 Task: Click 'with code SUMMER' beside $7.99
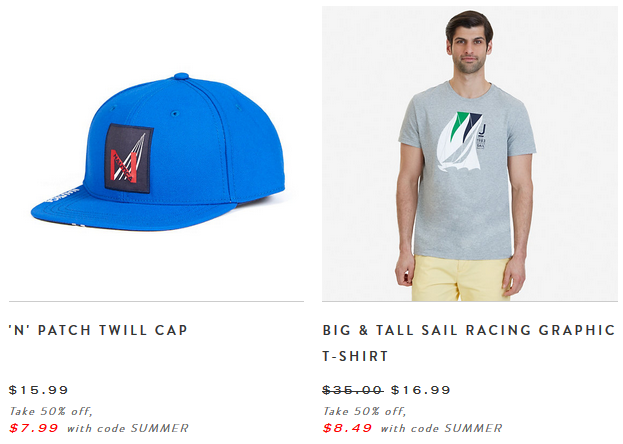pyautogui.click(x=128, y=428)
